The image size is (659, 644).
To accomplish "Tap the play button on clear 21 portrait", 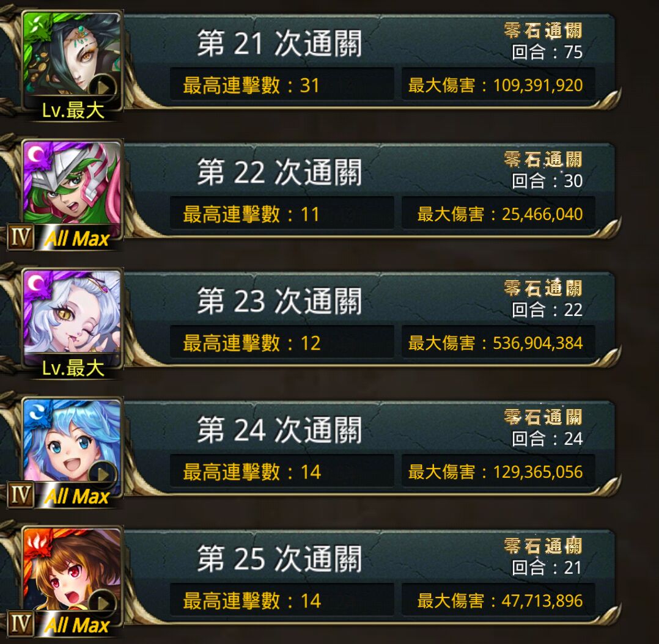I will pyautogui.click(x=103, y=87).
